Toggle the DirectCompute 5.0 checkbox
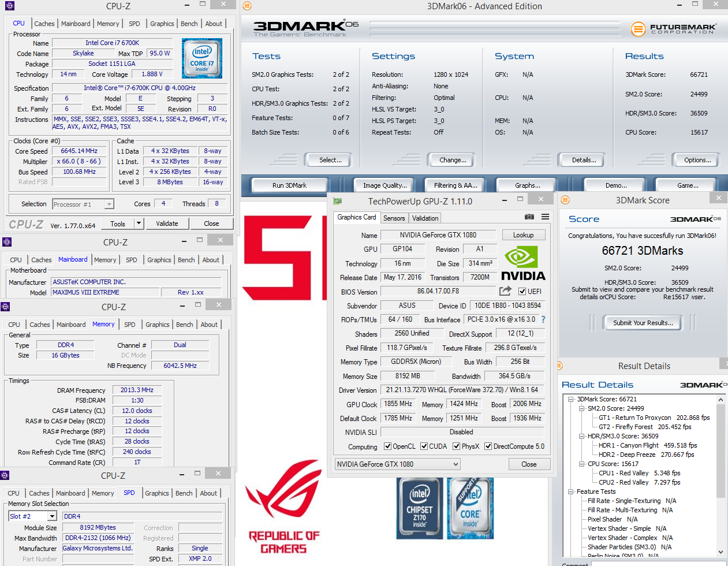 tap(488, 446)
